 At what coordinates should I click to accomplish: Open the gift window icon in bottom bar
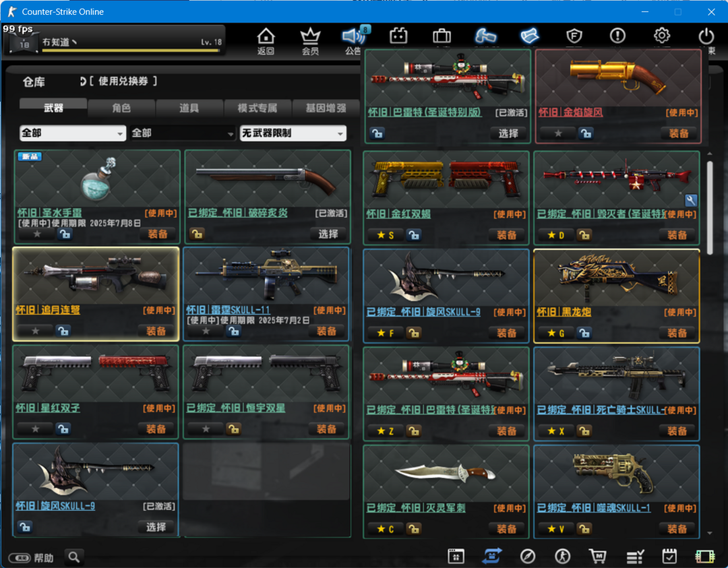click(456, 556)
